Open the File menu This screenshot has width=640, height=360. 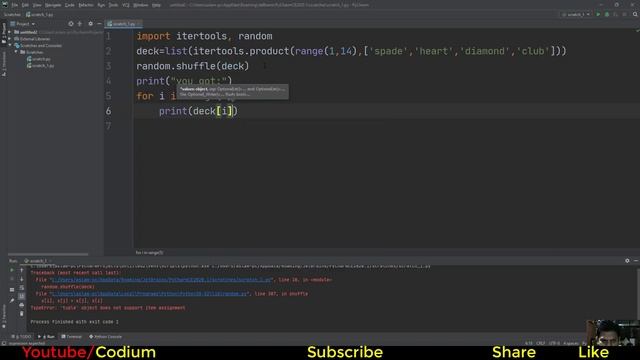coord(15,5)
